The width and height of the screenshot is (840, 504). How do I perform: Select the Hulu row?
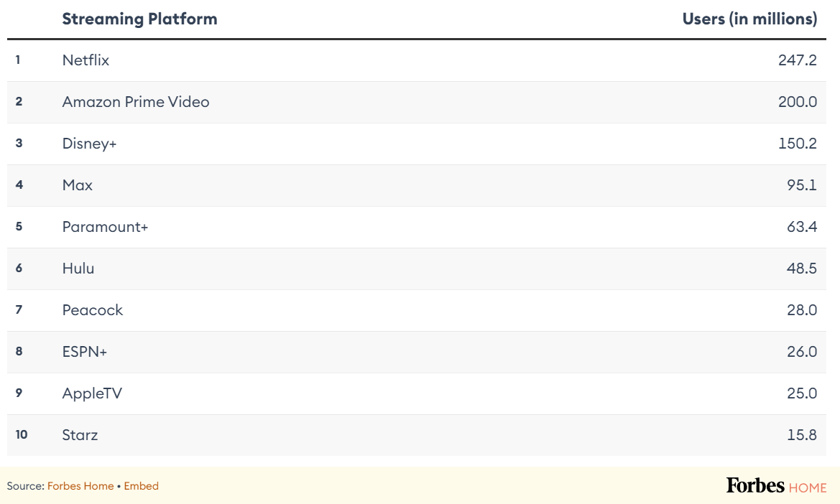click(x=417, y=268)
